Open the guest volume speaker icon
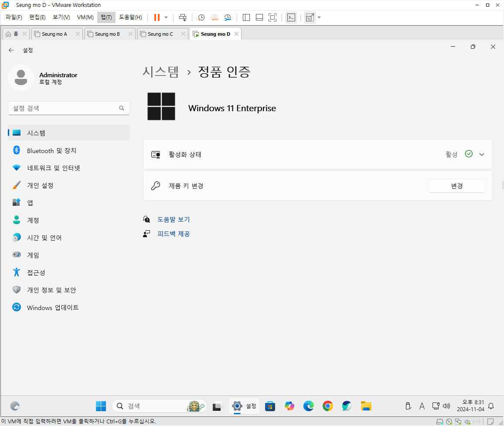This screenshot has width=504, height=426. (x=446, y=406)
